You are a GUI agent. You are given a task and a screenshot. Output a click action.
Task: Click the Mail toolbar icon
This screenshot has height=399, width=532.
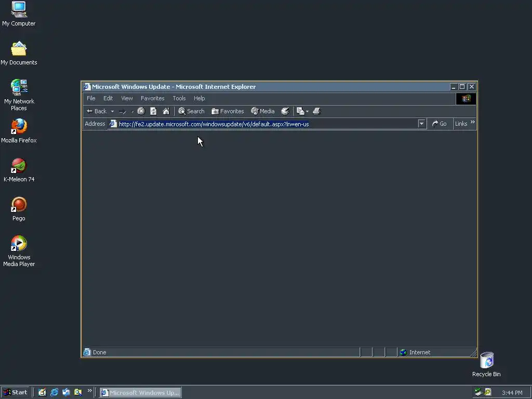click(300, 111)
